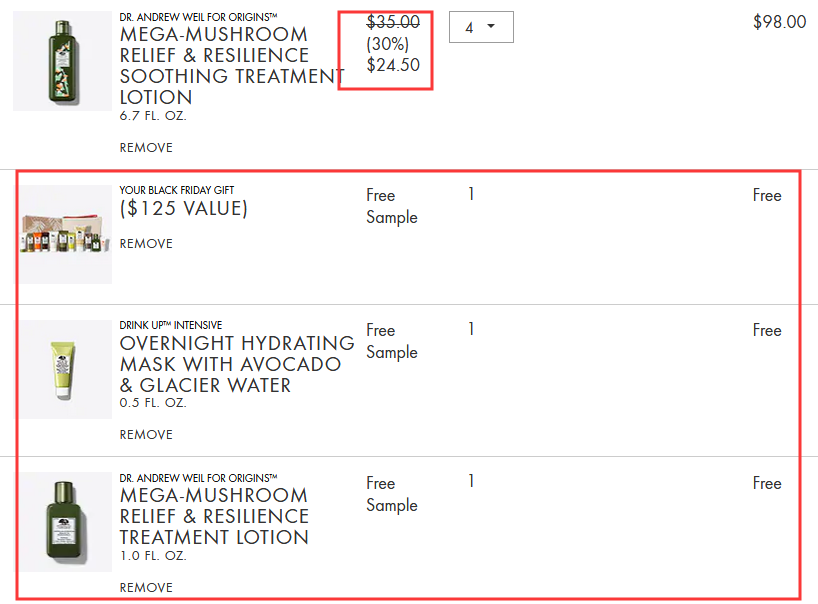The height and width of the screenshot is (604, 818).
Task: Click the struck-through $35.00 original price
Action: coord(393,22)
